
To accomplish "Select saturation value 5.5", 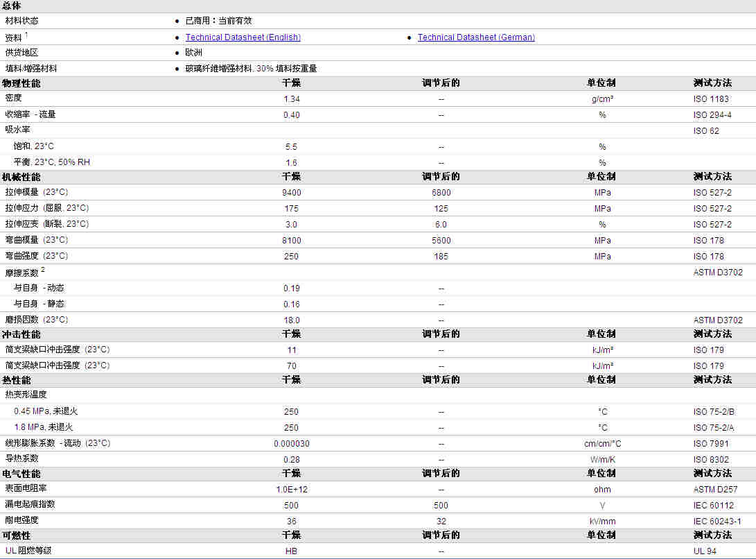I will pyautogui.click(x=291, y=147).
